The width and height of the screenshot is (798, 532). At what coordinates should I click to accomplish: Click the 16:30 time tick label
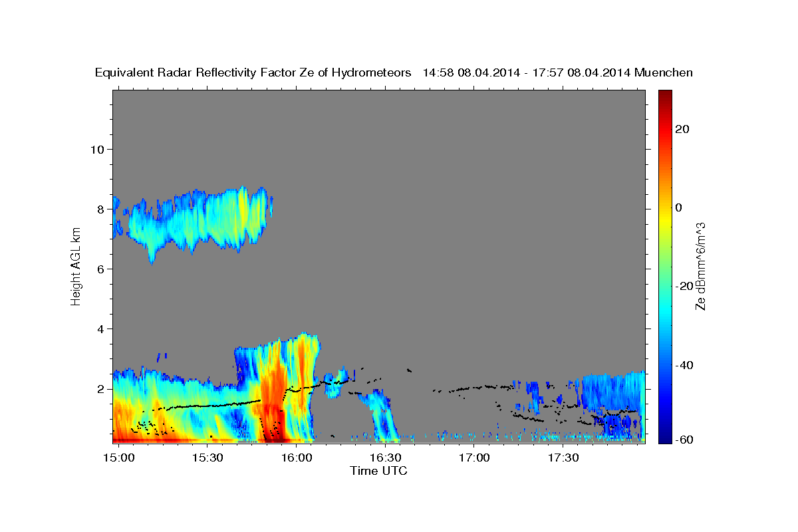385,458
